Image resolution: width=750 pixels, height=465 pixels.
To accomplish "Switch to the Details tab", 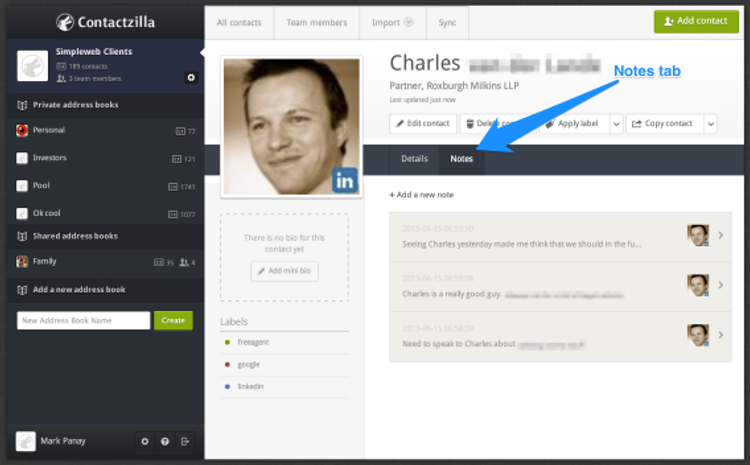I will (x=414, y=159).
